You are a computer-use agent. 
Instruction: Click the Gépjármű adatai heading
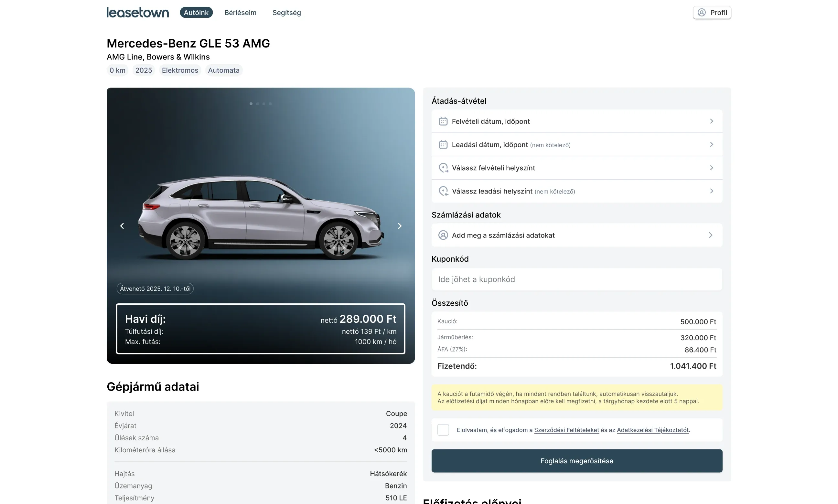153,387
